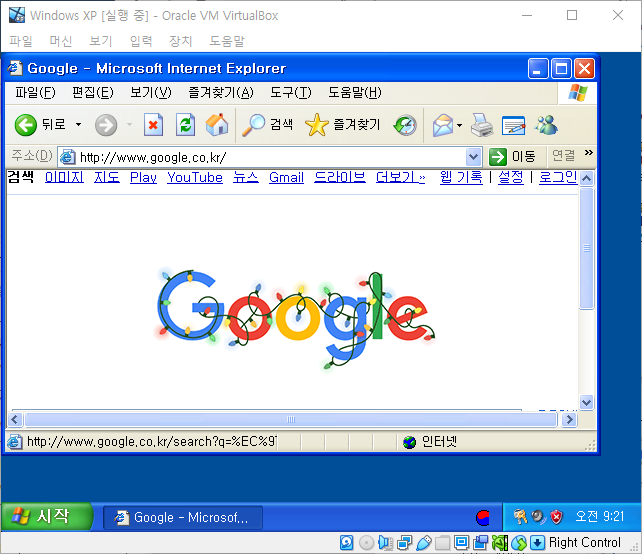The image size is (642, 554).
Task: Click the red security shield tray icon
Action: click(556, 517)
